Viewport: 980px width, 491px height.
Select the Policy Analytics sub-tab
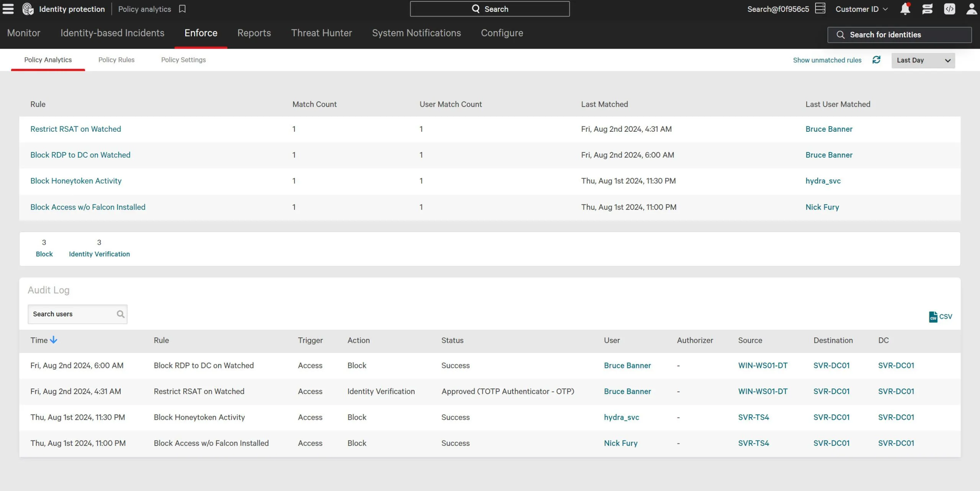pyautogui.click(x=48, y=60)
